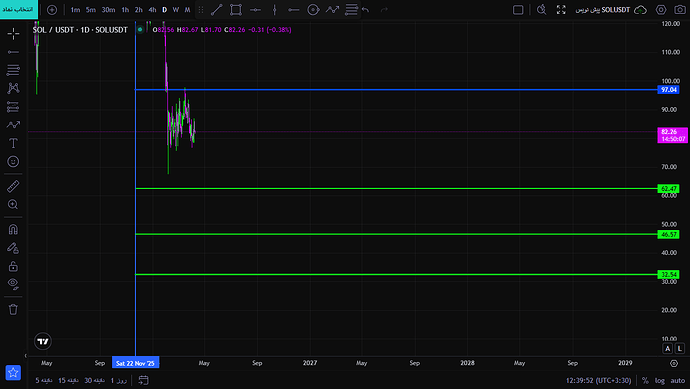Click the trash icon to remove drawings
690x389 pixels.
[13, 309]
